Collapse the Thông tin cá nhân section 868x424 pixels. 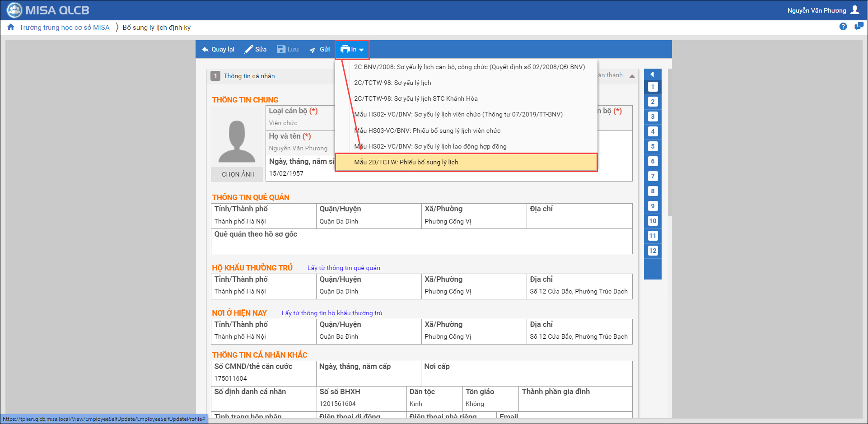[x=632, y=76]
